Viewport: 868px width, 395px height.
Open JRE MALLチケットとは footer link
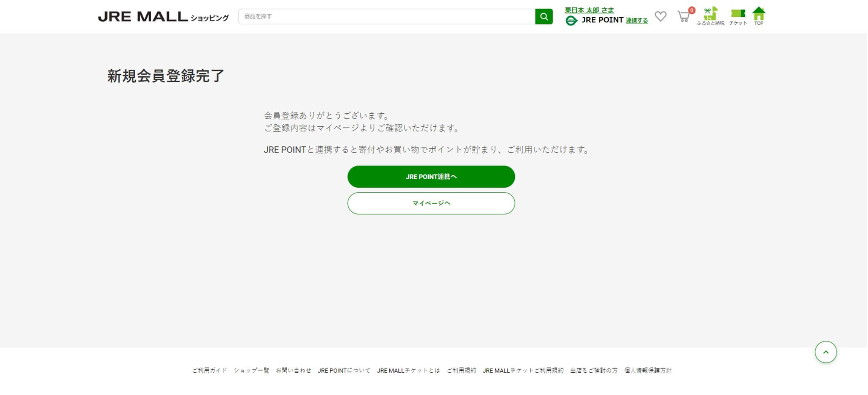tap(408, 370)
